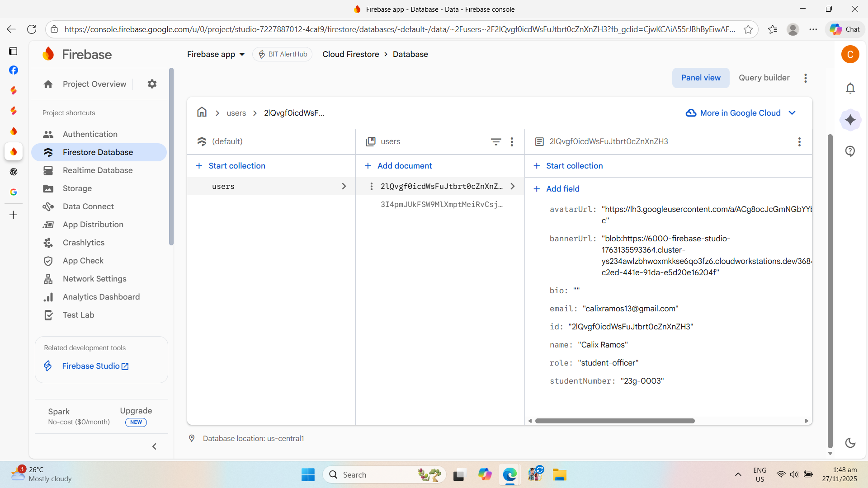Expand the Firebase app project dropdown
This screenshot has width=868, height=488.
(x=216, y=54)
